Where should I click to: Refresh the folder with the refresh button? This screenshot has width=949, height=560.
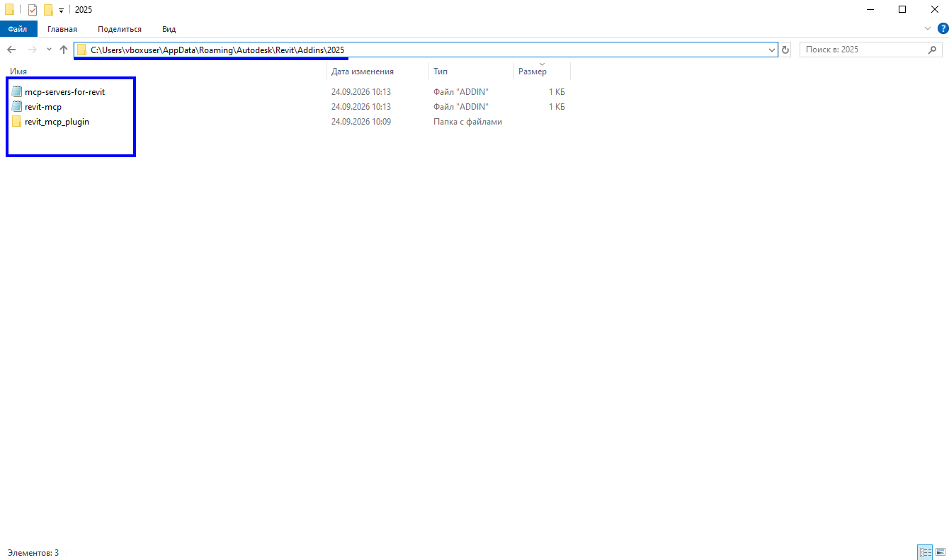click(x=785, y=50)
